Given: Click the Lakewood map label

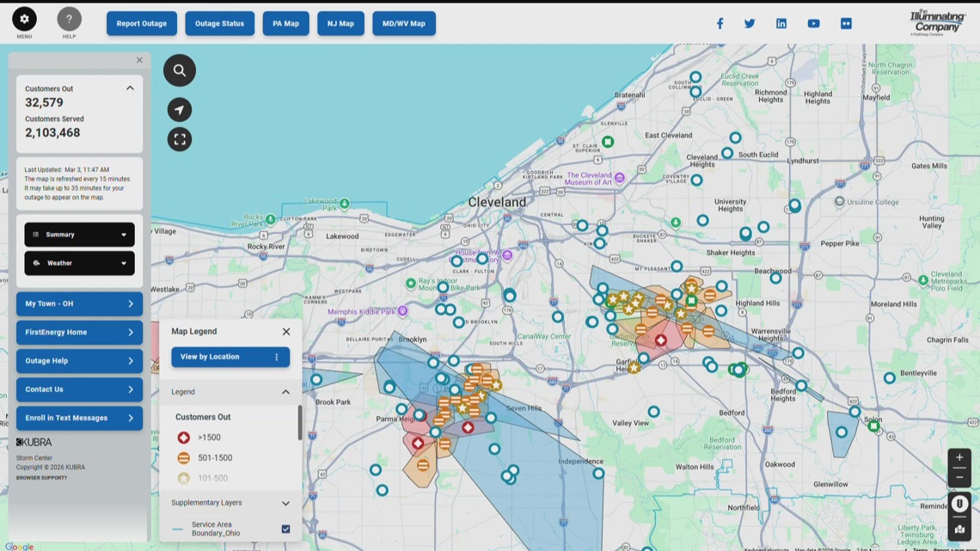Looking at the screenshot, I should click(x=342, y=236).
